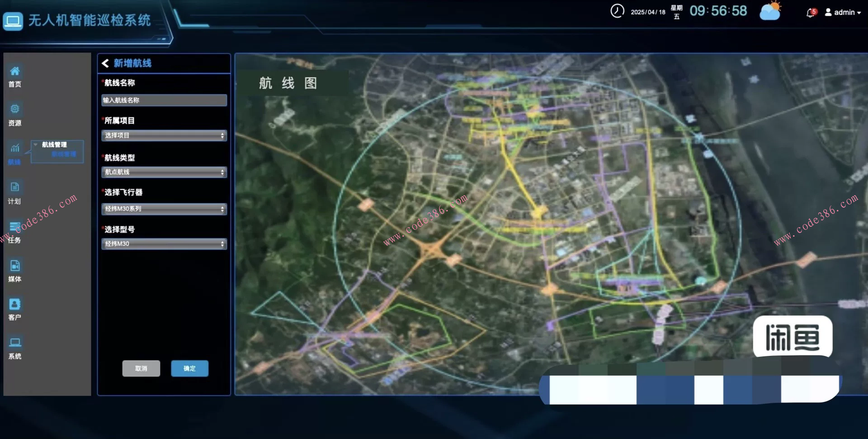Screen dimensions: 868x439
Task: Click the 选择飞行器 field label
Action: pos(123,192)
